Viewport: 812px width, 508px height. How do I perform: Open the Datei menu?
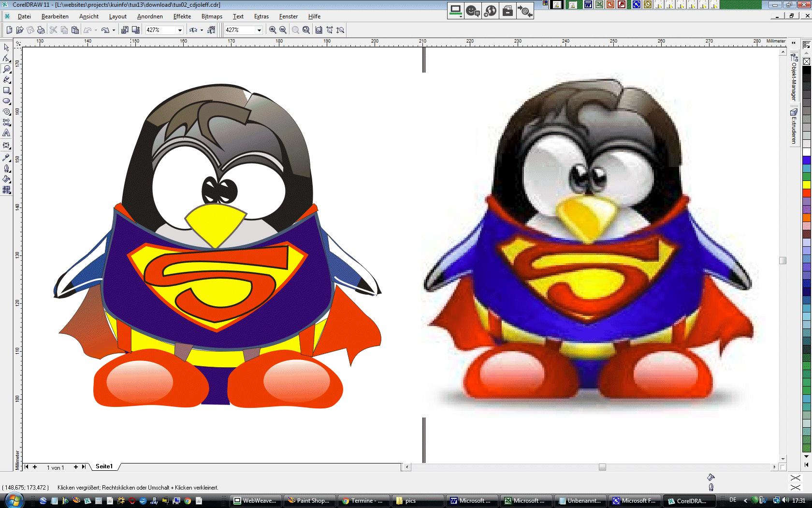pos(24,16)
